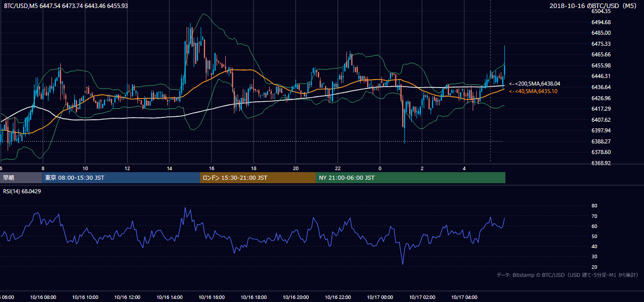Click bottom time label 10/16 22:00
Viewport: 644px width, 302px height.
pos(338,297)
